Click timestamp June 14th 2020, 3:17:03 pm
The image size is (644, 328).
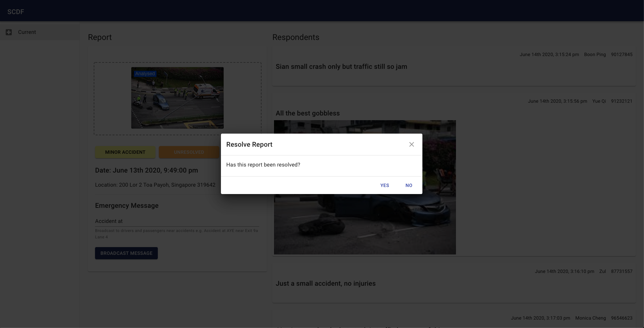click(x=541, y=318)
